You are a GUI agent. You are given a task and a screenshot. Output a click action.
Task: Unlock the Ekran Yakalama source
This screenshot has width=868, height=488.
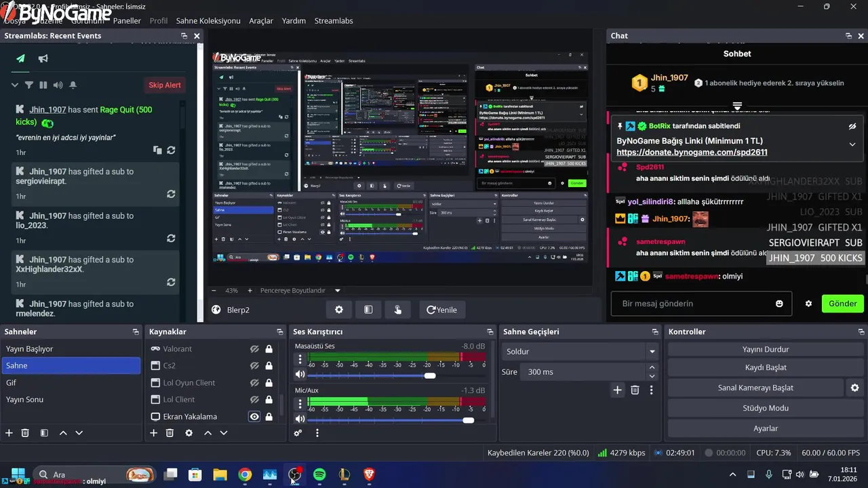click(269, 417)
